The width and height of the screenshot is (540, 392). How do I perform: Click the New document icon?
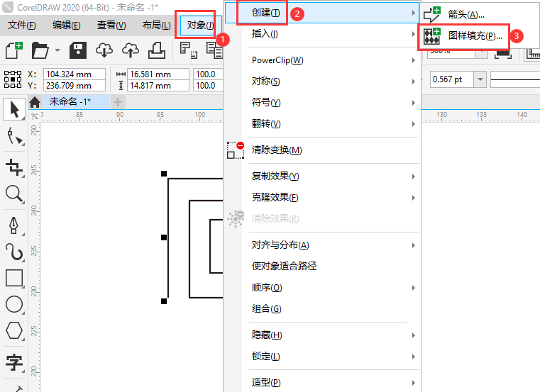coord(13,50)
